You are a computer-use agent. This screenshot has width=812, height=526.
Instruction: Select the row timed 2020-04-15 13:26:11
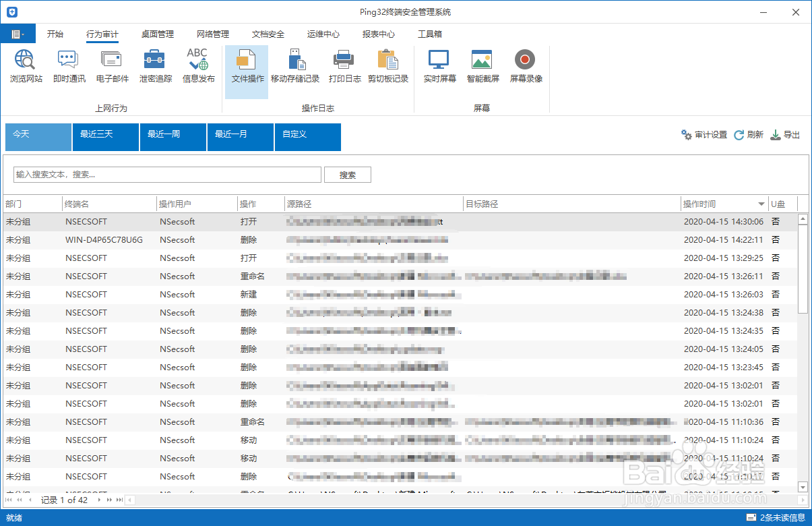click(400, 276)
